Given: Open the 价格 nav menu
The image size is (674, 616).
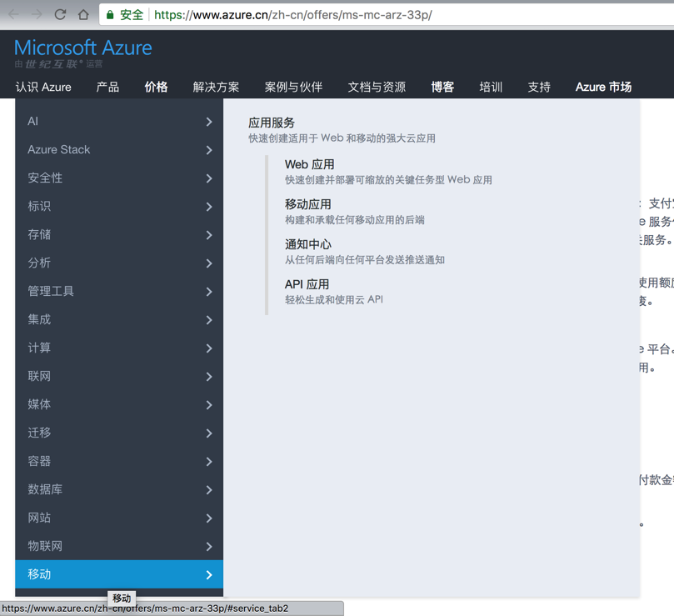Looking at the screenshot, I should click(156, 87).
